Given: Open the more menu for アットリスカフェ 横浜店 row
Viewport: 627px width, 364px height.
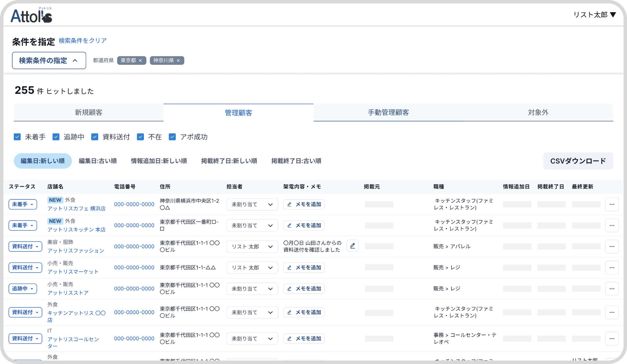Looking at the screenshot, I should tap(612, 204).
